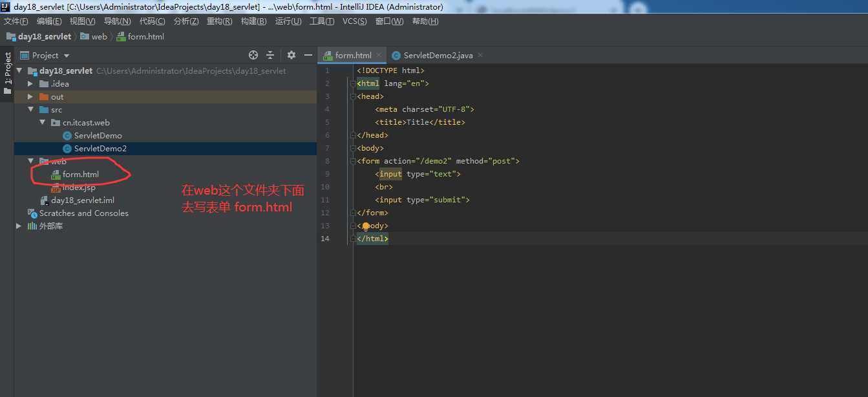The image size is (868, 397).
Task: Click the src folder icon
Action: [x=44, y=110]
